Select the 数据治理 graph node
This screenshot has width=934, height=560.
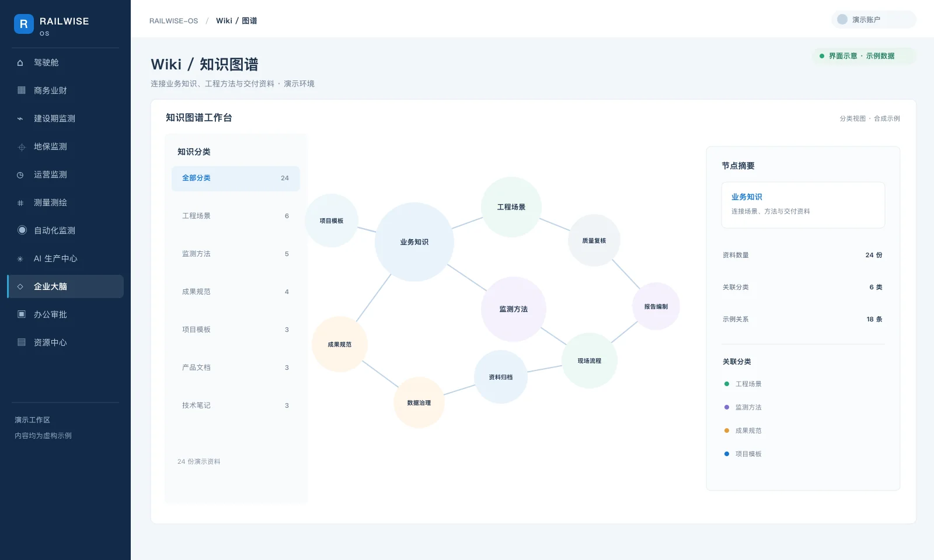click(x=419, y=402)
